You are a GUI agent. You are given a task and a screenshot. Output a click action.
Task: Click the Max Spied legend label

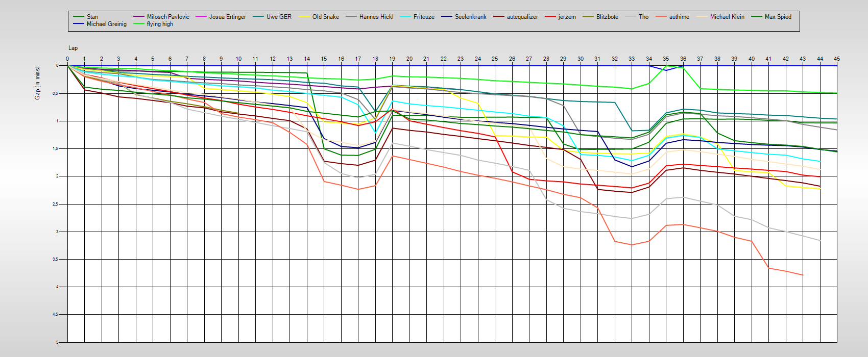[778, 17]
